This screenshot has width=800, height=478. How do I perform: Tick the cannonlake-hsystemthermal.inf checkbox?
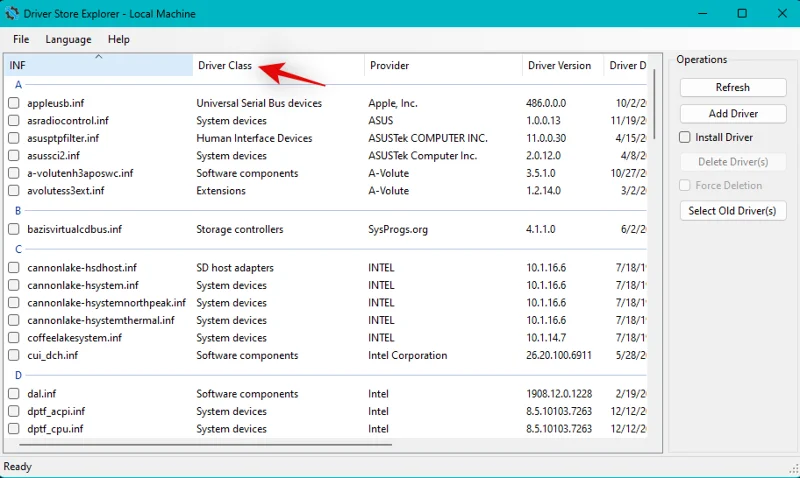point(14,320)
